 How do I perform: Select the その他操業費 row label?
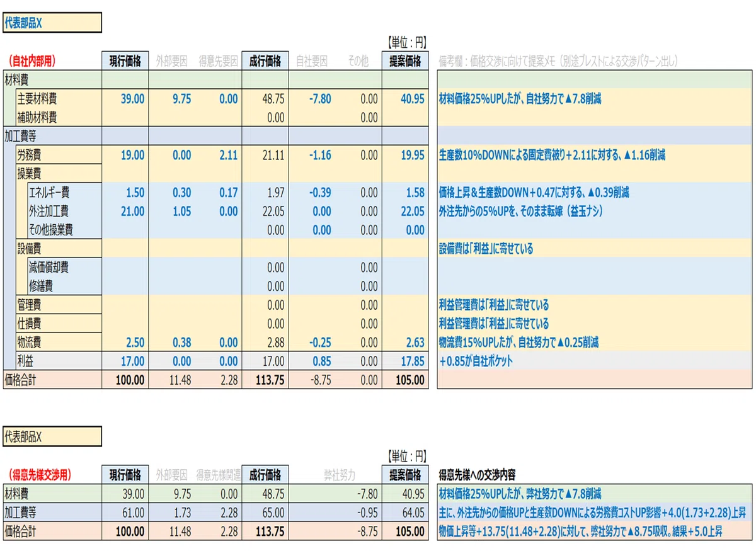coord(64,230)
